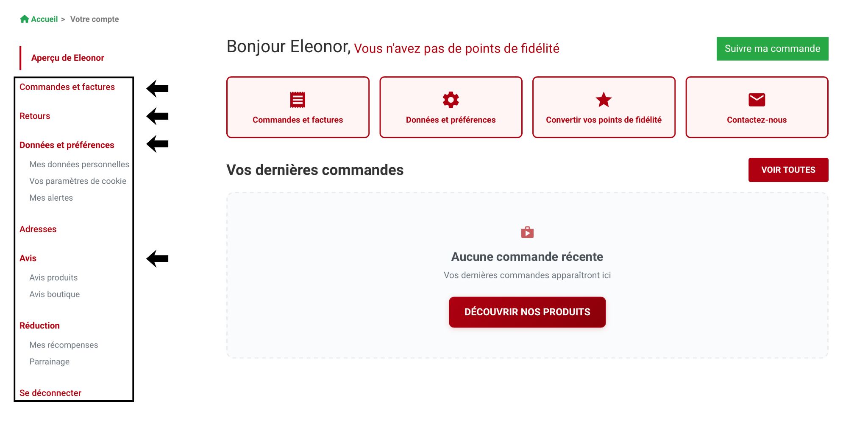This screenshot has width=868, height=423.
Task: Click the envelope icon for Contactez-nous
Action: pos(757,100)
